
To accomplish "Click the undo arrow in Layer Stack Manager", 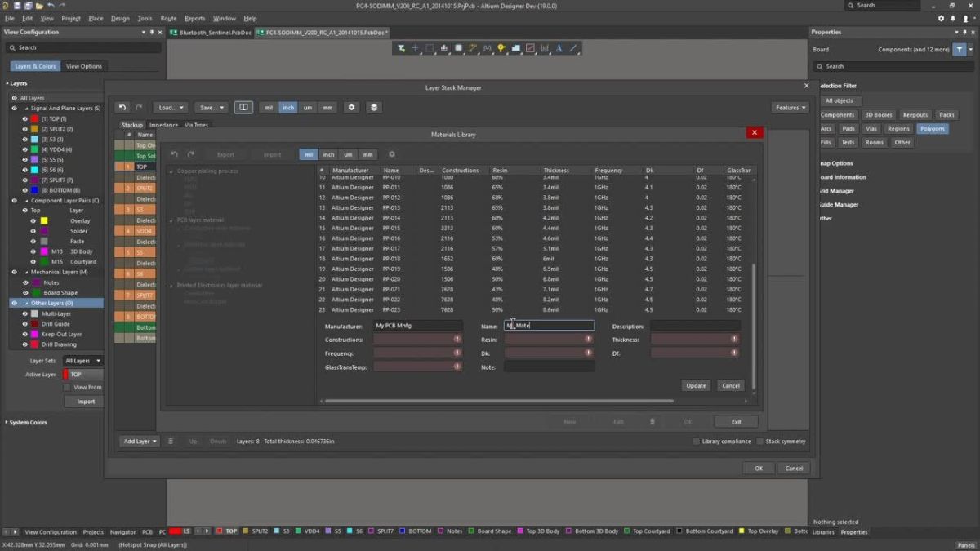I will point(122,107).
